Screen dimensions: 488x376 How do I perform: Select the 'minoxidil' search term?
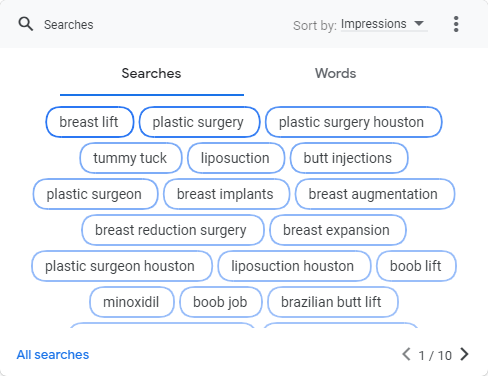[x=132, y=302]
